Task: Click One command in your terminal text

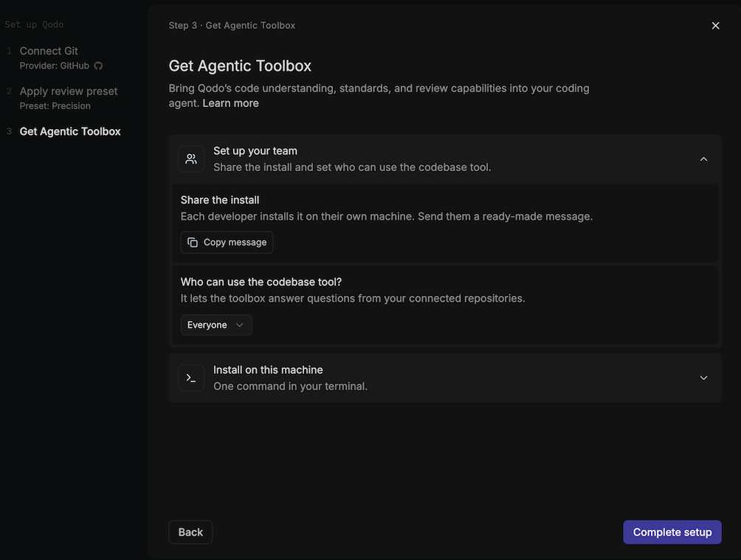Action: click(x=290, y=386)
